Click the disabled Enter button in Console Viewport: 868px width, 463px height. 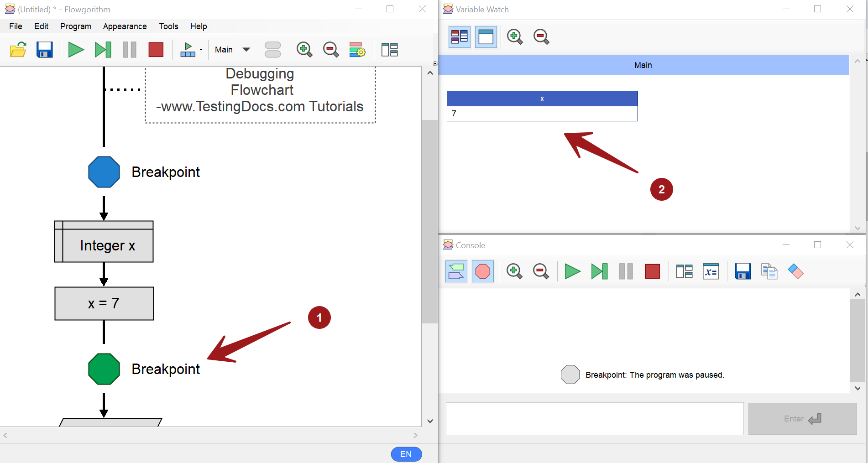point(802,419)
